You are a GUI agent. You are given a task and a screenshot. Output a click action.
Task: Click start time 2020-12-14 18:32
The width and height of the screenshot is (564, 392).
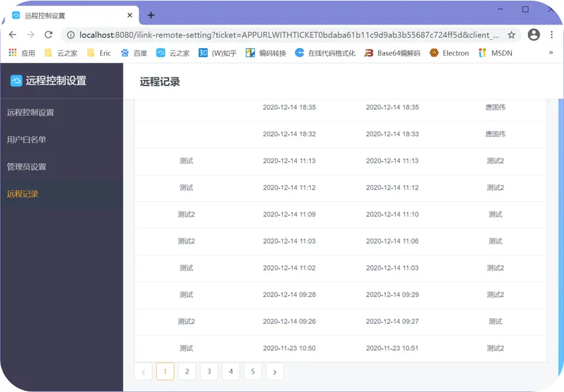pyautogui.click(x=289, y=134)
